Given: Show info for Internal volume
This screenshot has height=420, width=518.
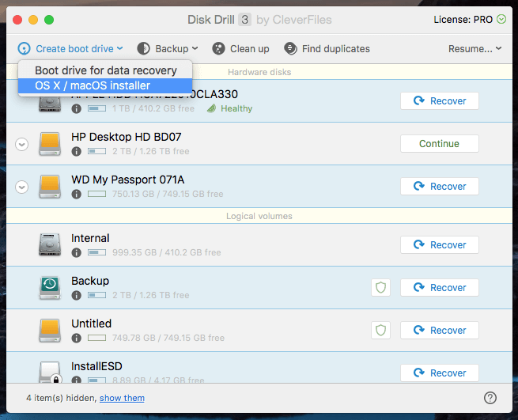Looking at the screenshot, I should pos(76,252).
